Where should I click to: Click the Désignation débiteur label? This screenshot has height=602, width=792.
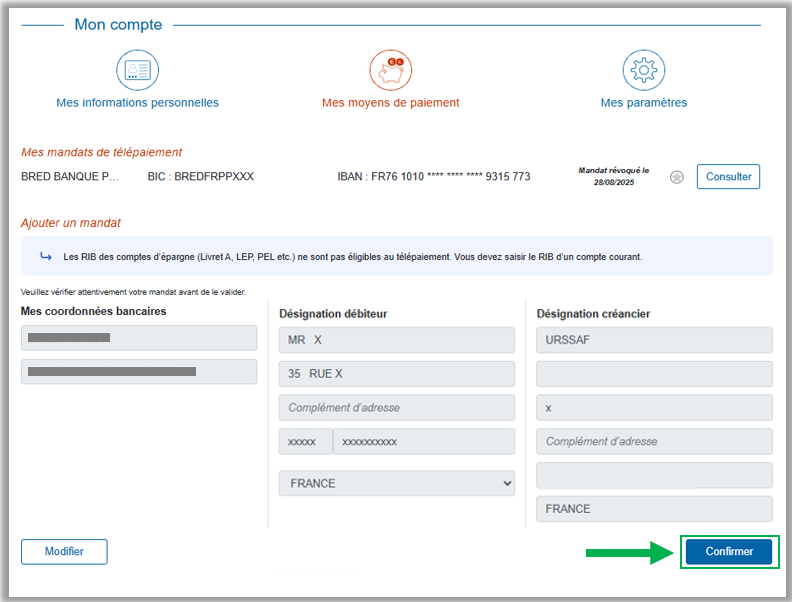click(x=333, y=314)
